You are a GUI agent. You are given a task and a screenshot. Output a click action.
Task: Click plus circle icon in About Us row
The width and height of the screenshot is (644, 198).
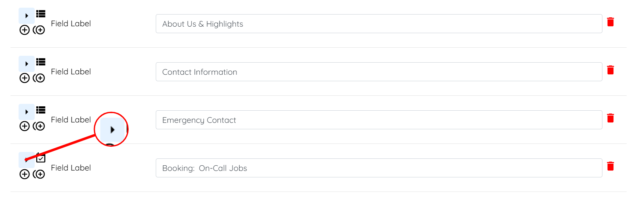point(25,30)
